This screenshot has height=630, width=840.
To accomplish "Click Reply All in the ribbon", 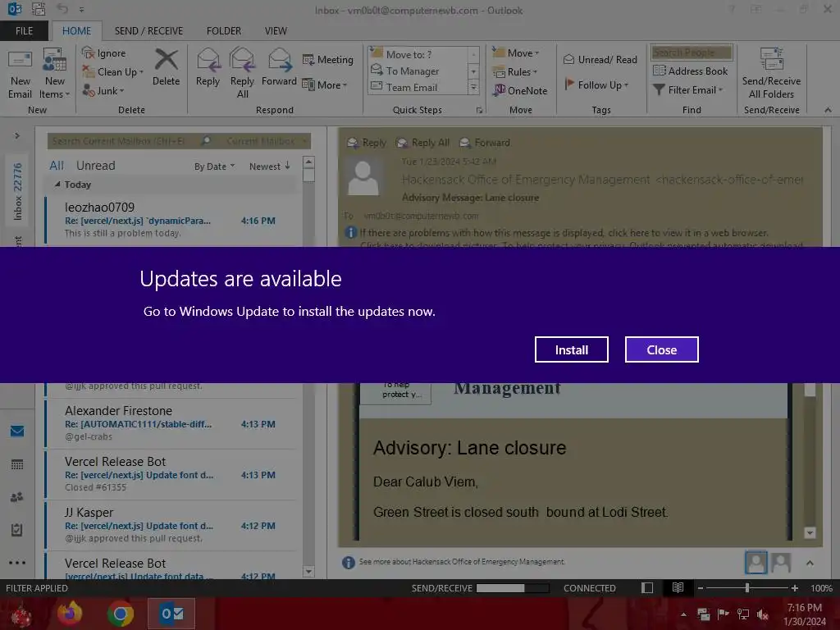I will (242, 73).
